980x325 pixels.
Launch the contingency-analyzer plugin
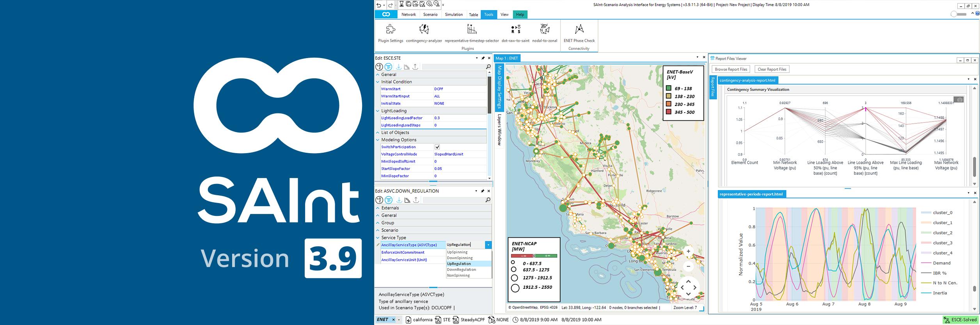click(424, 33)
